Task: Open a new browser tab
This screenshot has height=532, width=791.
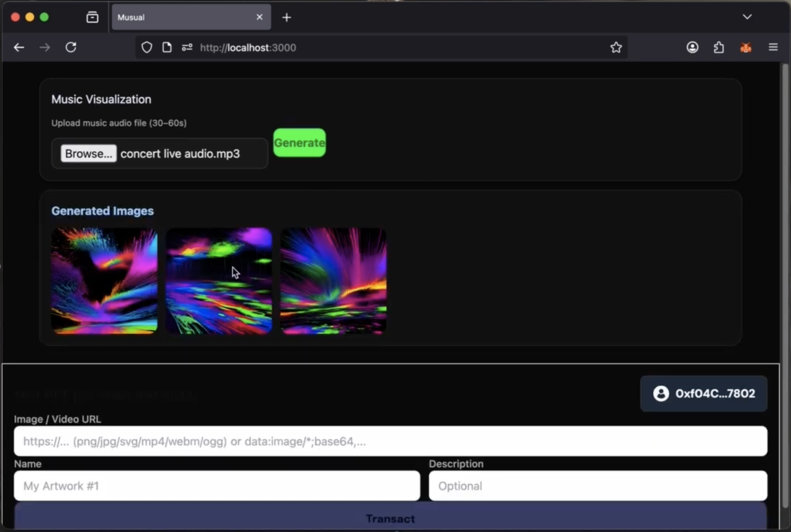Action: 286,18
